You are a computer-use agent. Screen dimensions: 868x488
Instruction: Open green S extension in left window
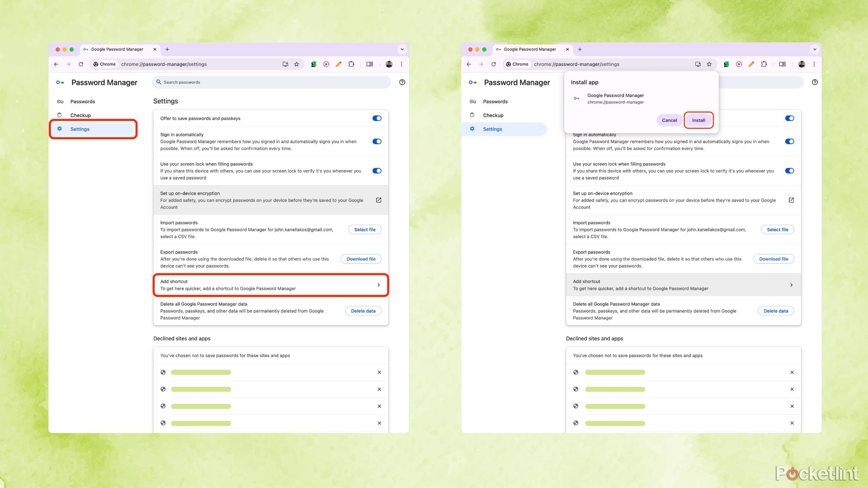(314, 64)
